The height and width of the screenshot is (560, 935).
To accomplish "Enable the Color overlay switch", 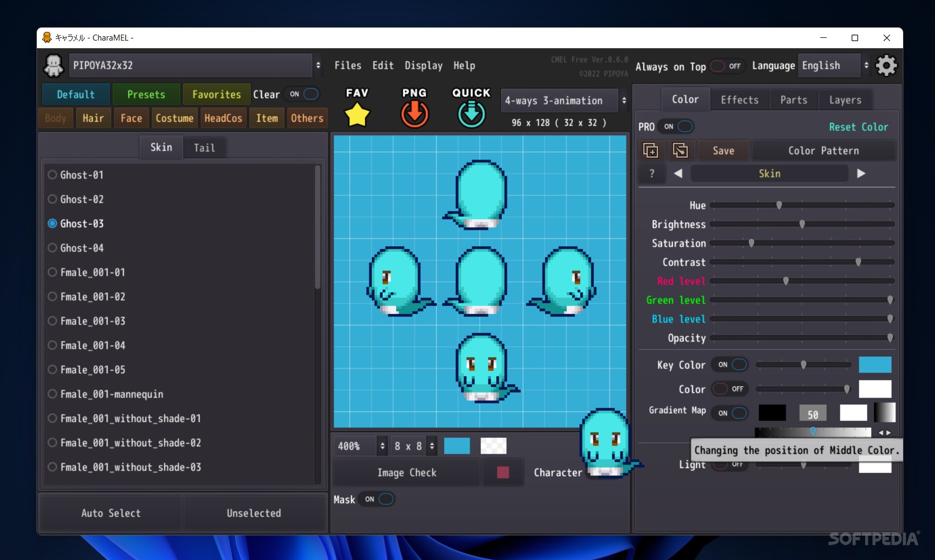I will (729, 389).
